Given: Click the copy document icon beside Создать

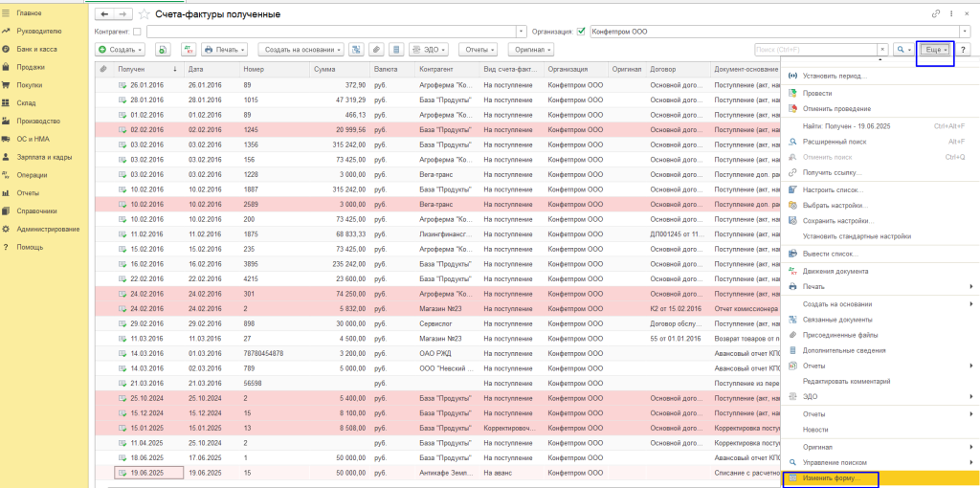Looking at the screenshot, I should [163, 50].
